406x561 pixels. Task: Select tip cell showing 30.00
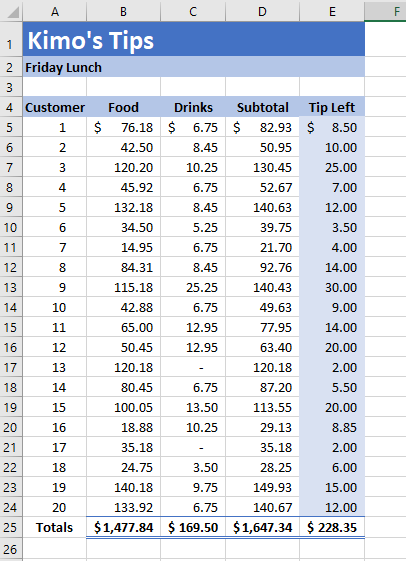click(x=332, y=287)
